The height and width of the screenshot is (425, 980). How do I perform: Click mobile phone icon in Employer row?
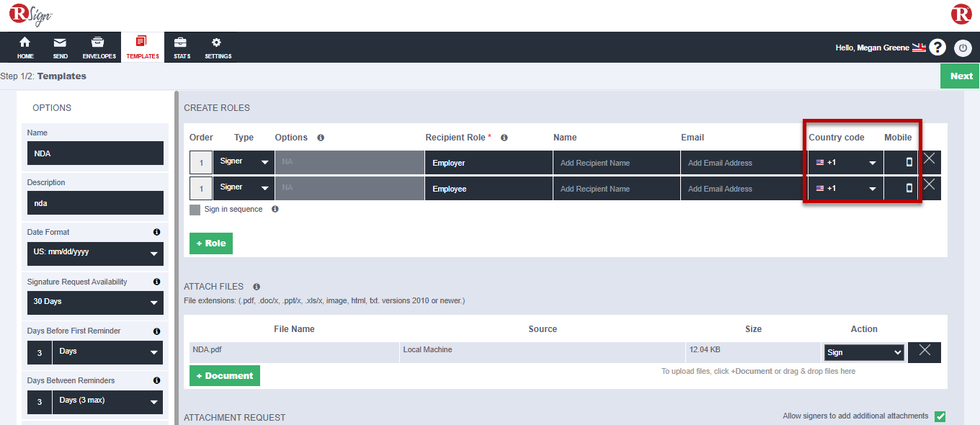click(x=909, y=162)
